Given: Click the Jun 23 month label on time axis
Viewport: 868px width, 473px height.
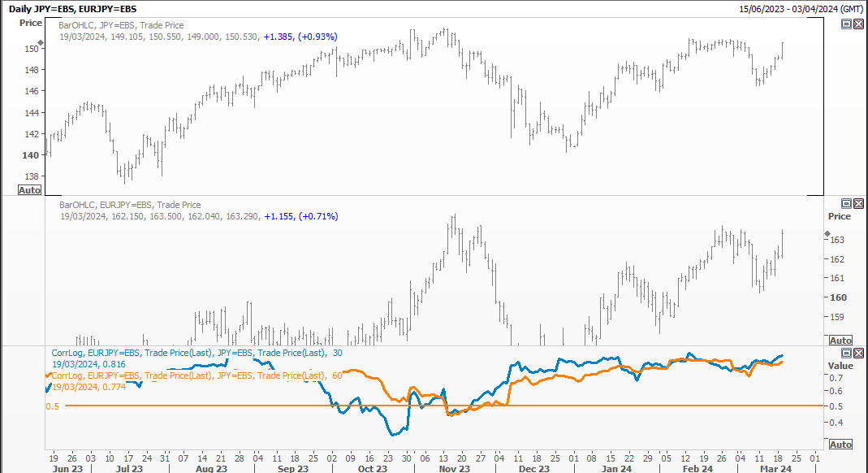Looking at the screenshot, I should pos(67,469).
